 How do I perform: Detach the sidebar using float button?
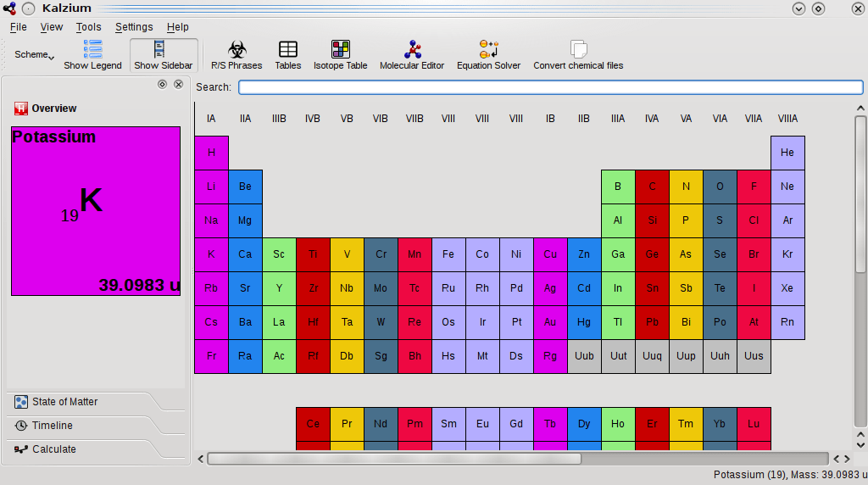162,84
